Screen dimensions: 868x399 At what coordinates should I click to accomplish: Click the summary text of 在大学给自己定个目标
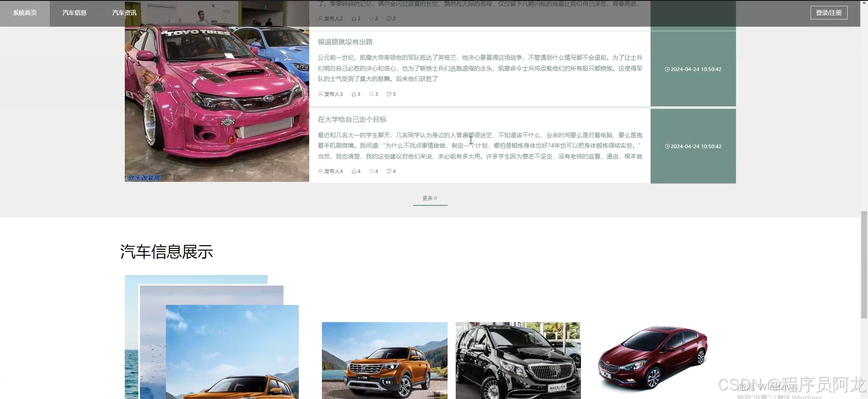point(480,146)
